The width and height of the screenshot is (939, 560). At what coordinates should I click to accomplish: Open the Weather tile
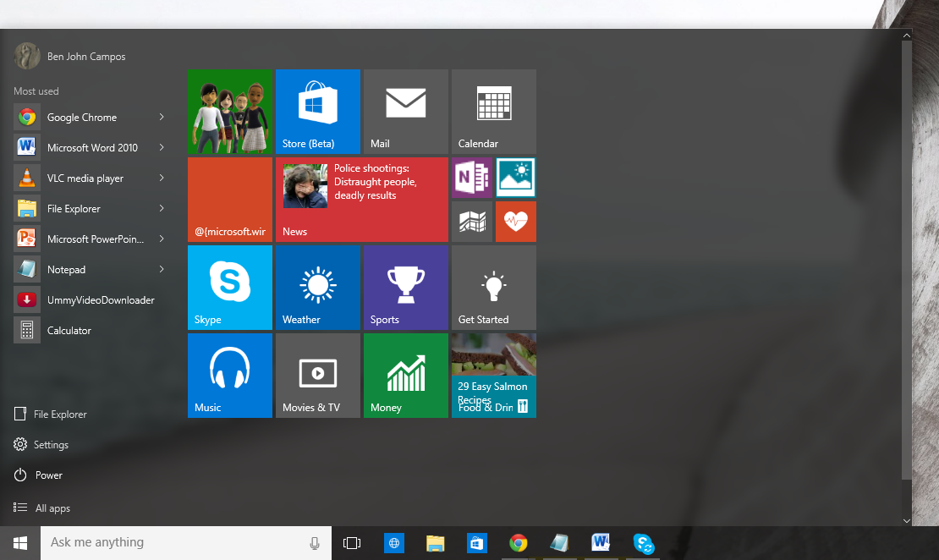click(318, 288)
